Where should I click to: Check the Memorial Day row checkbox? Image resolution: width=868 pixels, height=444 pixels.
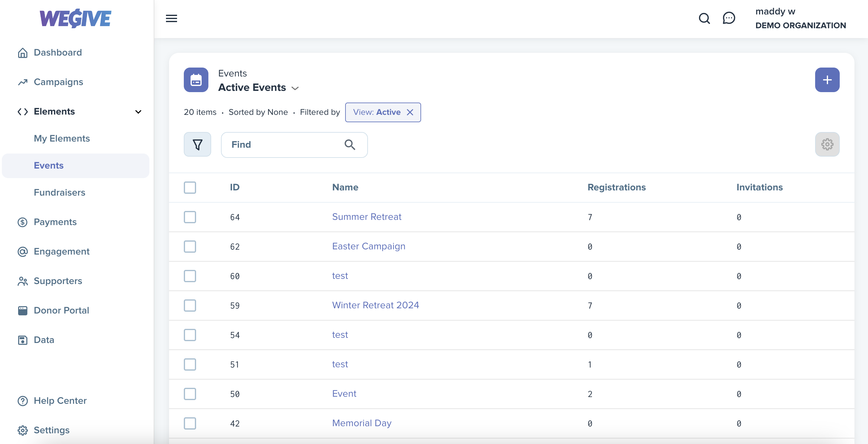point(190,423)
